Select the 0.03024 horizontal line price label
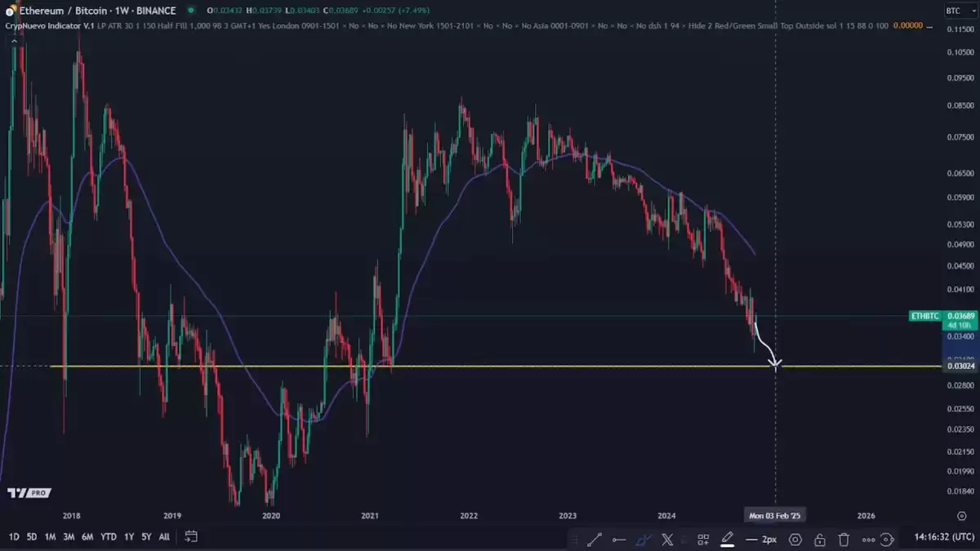Screen dimensions: 980x551 (x=960, y=366)
